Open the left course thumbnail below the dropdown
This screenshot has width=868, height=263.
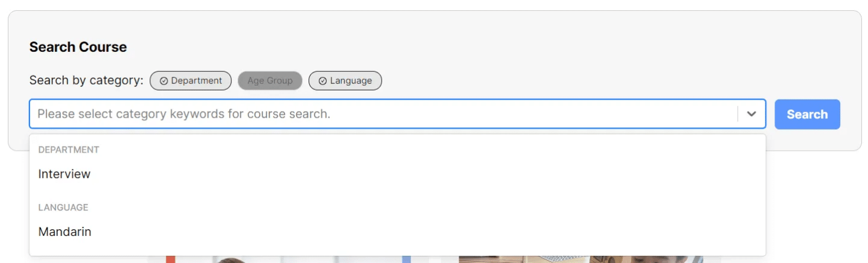(289, 259)
